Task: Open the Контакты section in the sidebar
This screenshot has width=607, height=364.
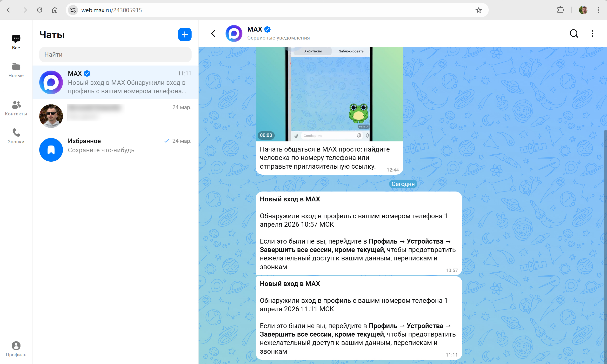Action: point(16,108)
